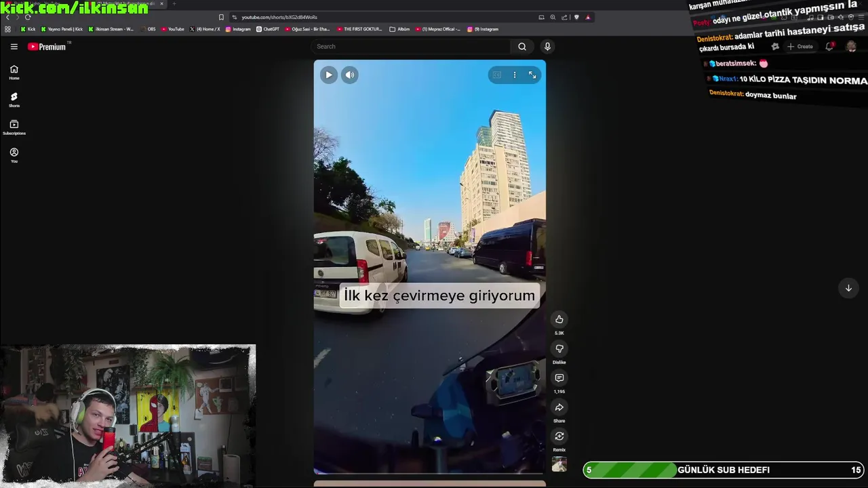Open the YouTube hamburger guide menu
Image resolution: width=868 pixels, height=488 pixels.
point(14,47)
